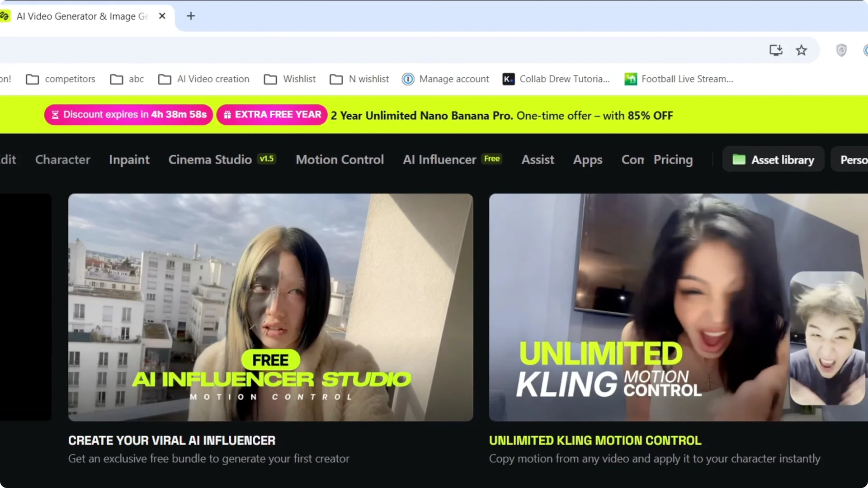Open a new tab with the plus icon
The height and width of the screenshot is (488, 868).
click(191, 16)
